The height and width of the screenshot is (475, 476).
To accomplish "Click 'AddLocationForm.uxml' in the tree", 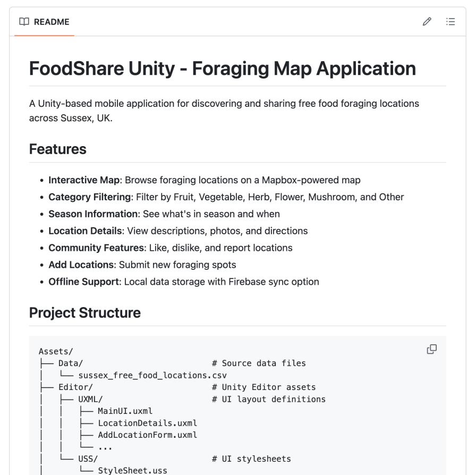I will [x=147, y=435].
